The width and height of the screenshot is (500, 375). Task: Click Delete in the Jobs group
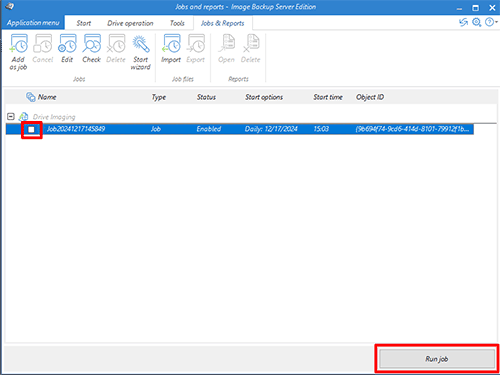pyautogui.click(x=116, y=49)
